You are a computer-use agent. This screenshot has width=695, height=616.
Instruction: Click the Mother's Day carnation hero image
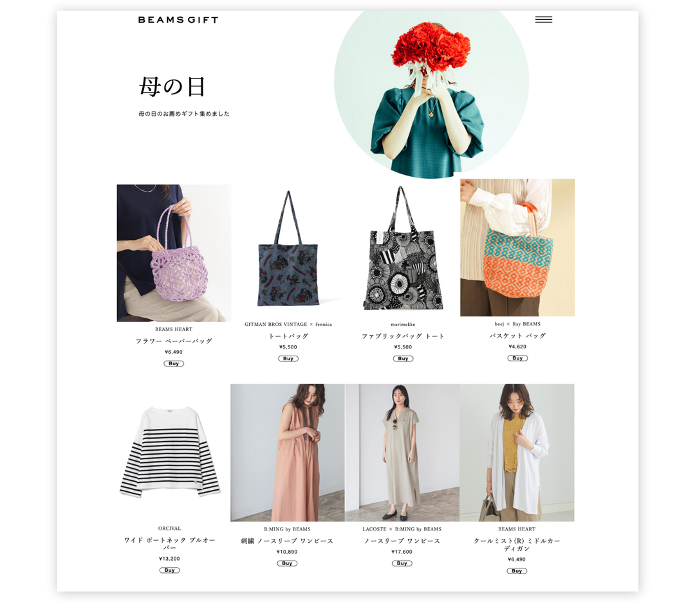(x=431, y=94)
